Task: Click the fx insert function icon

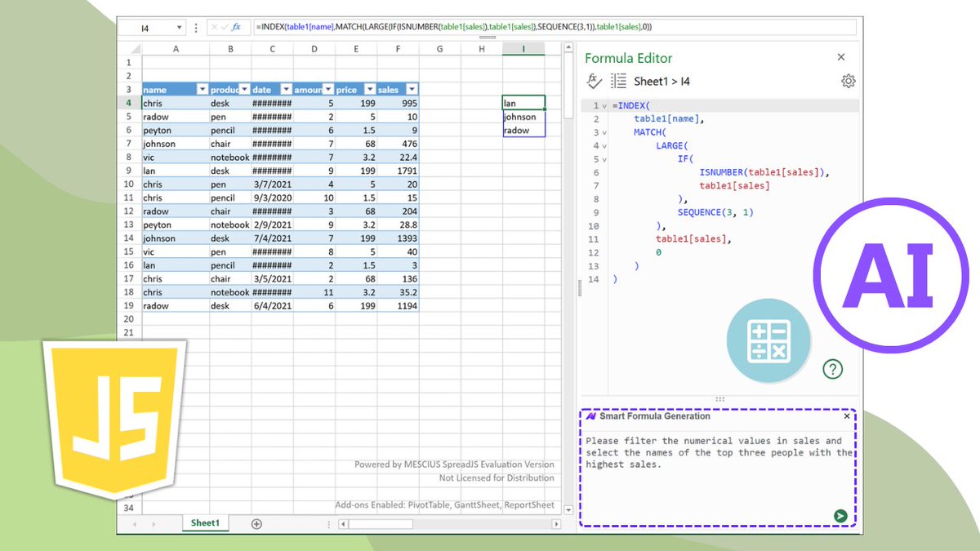Action: [x=237, y=27]
